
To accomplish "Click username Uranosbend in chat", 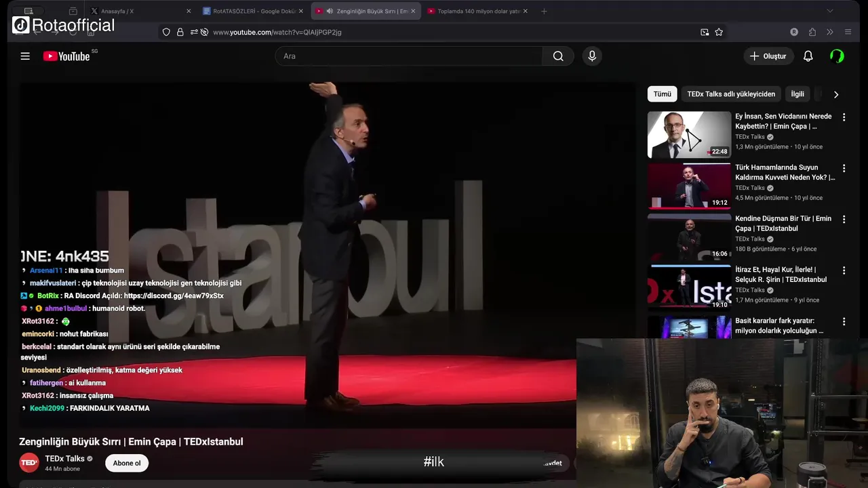I will pyautogui.click(x=41, y=370).
